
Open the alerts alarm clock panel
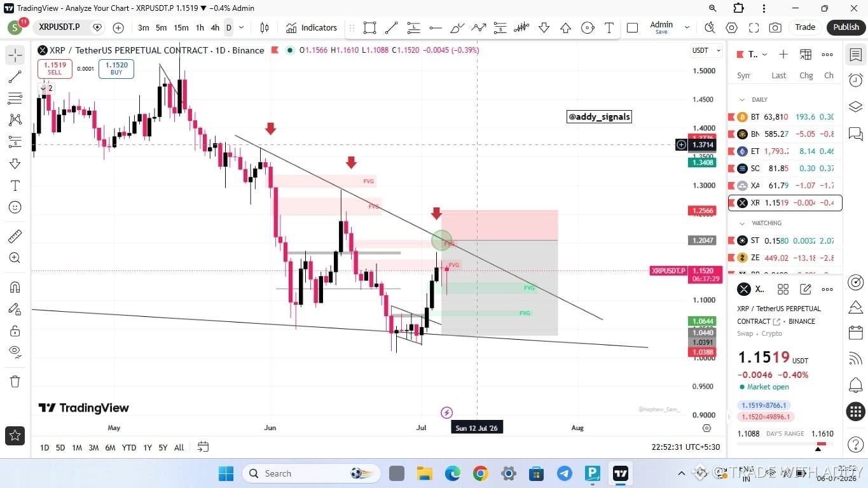[855, 80]
